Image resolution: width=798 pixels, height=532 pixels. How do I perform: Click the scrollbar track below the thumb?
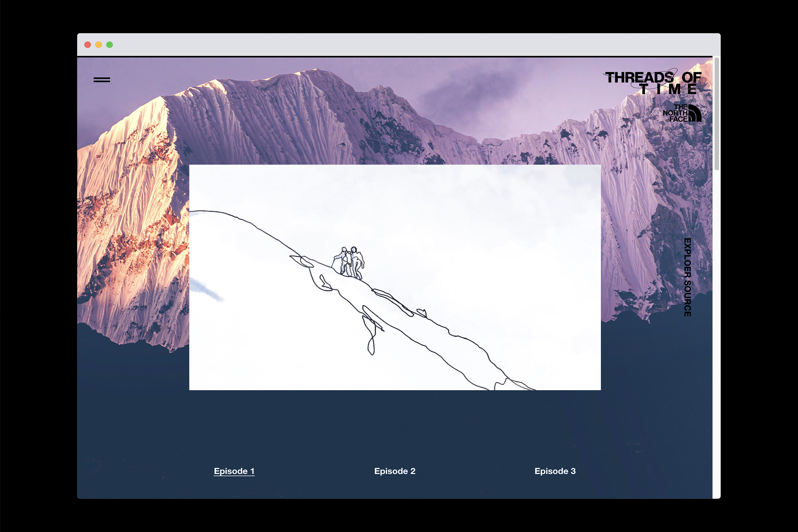coord(717,319)
